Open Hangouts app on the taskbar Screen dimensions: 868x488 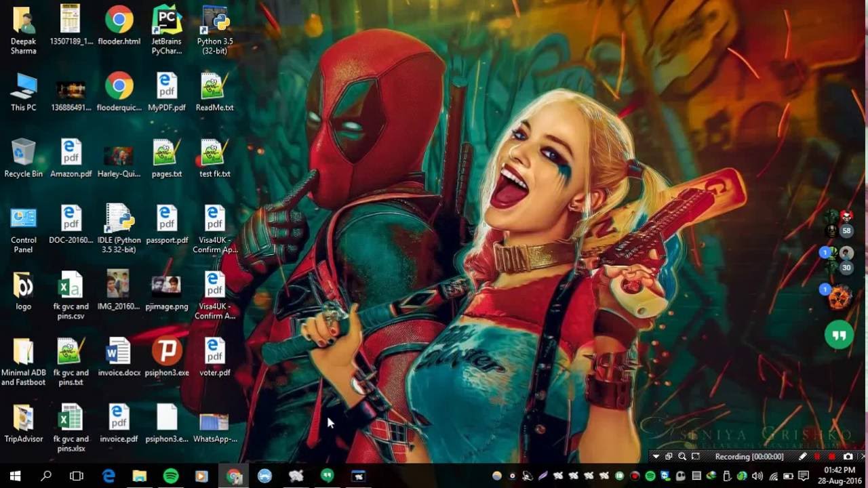(x=328, y=476)
